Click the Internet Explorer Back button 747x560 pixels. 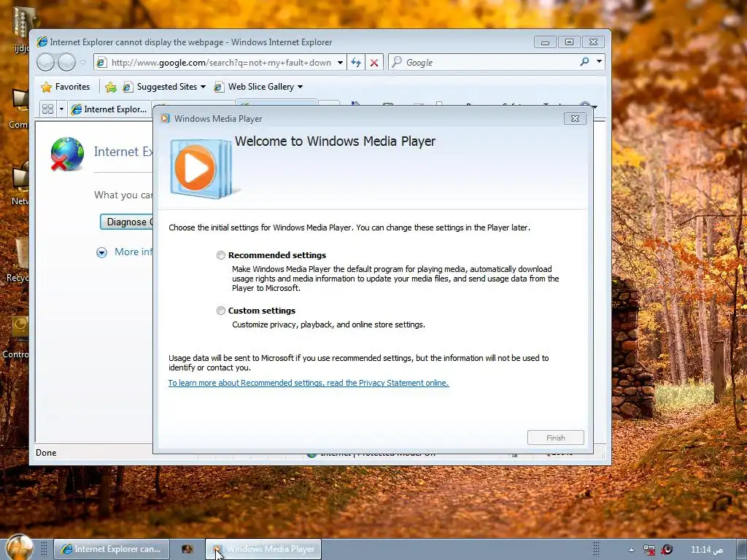46,63
